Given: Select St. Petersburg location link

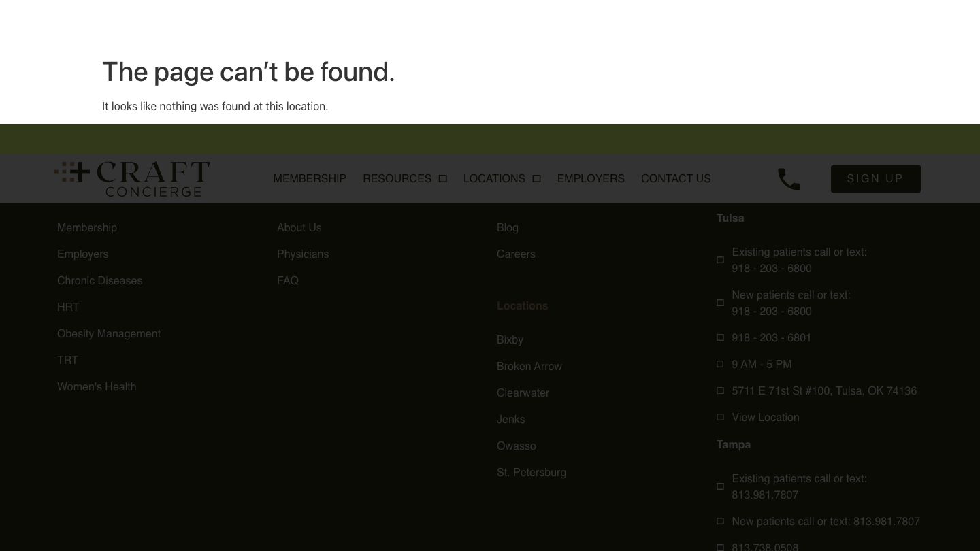Looking at the screenshot, I should (532, 473).
